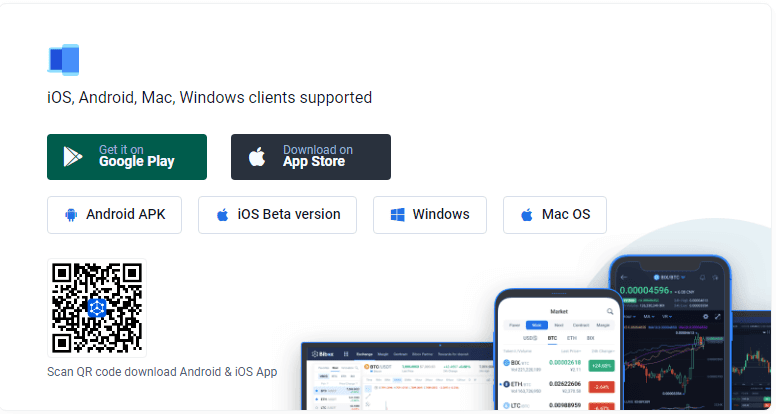Open the Download on App Store button

pos(311,157)
